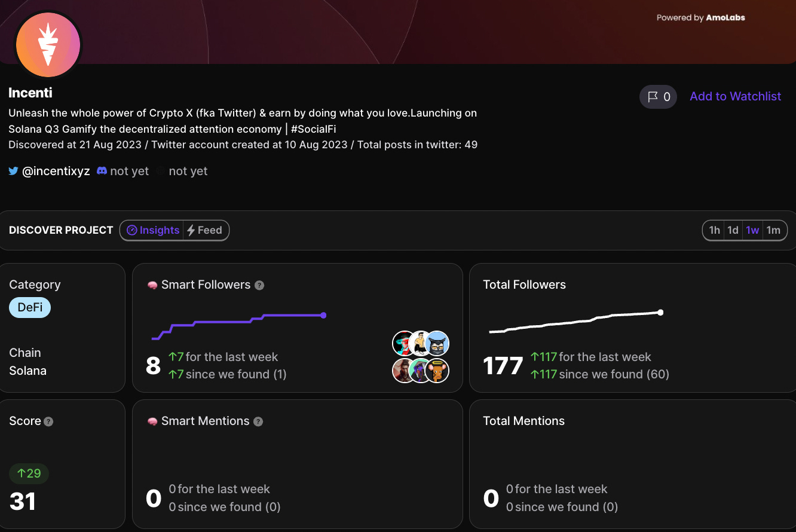Switch to the Feed tab
This screenshot has width=796, height=532.
click(x=204, y=230)
